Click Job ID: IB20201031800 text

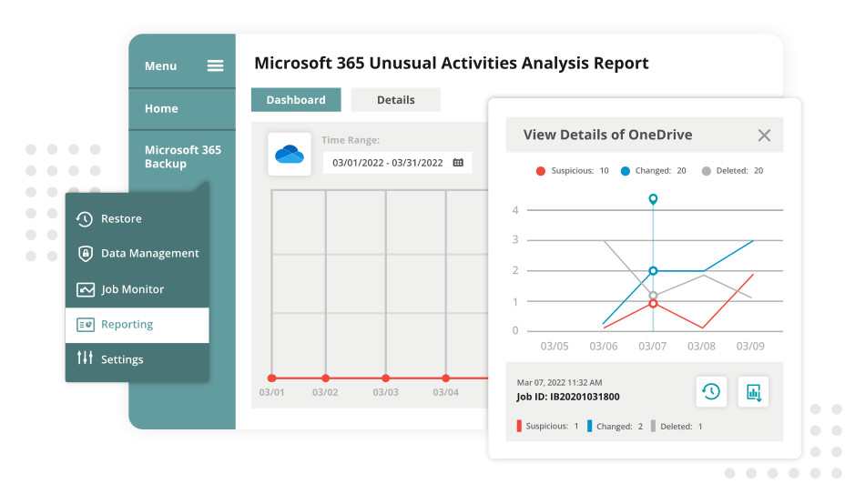click(x=567, y=397)
